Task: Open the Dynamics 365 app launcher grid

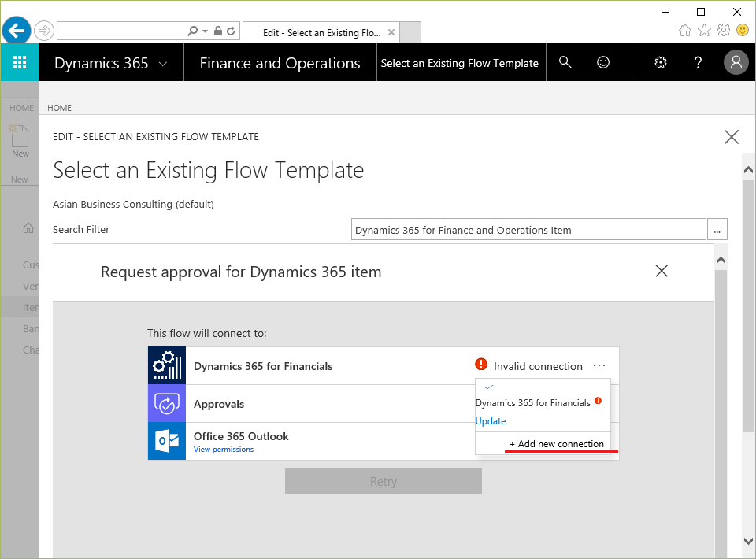Action: (19, 63)
